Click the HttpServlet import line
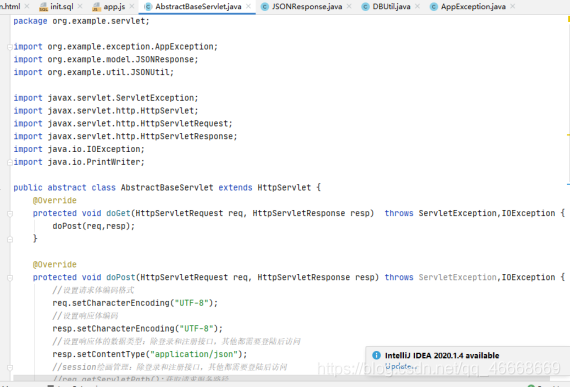Screen dimensions: 570x387 pos(106,110)
